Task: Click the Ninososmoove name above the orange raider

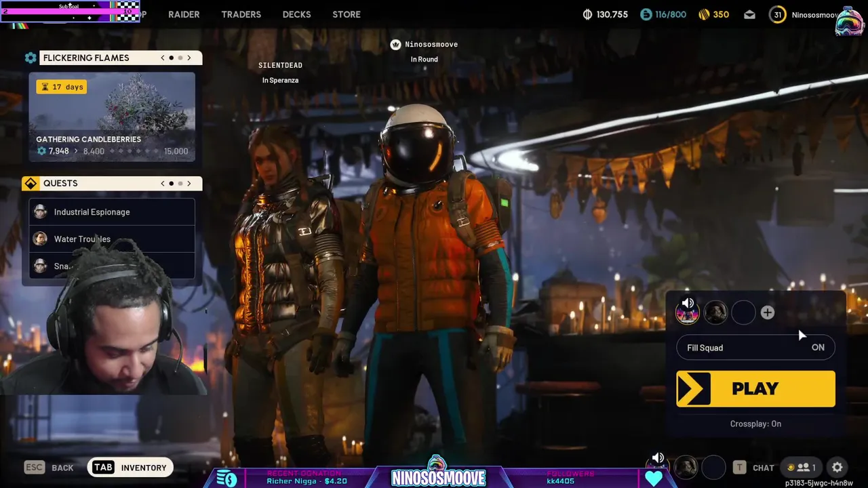Action: pyautogui.click(x=431, y=44)
